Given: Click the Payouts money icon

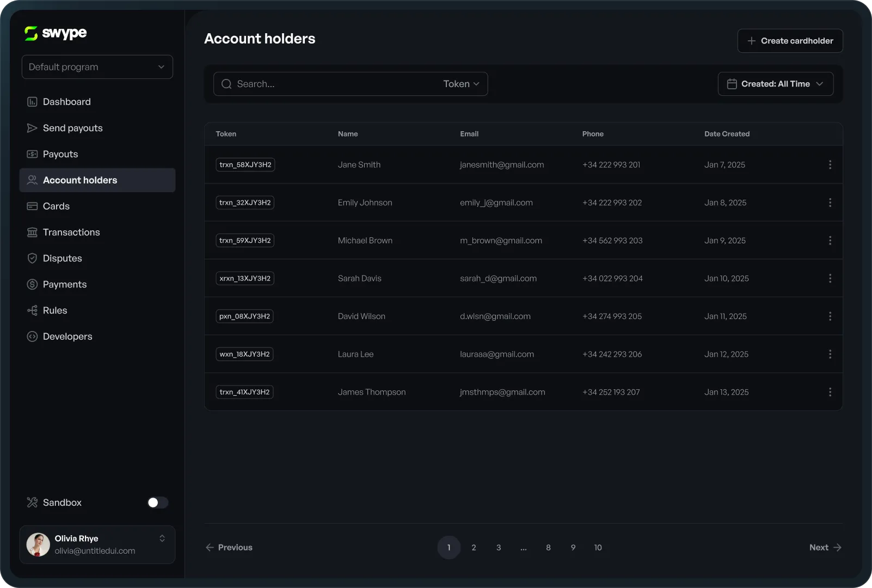Looking at the screenshot, I should pyautogui.click(x=32, y=154).
